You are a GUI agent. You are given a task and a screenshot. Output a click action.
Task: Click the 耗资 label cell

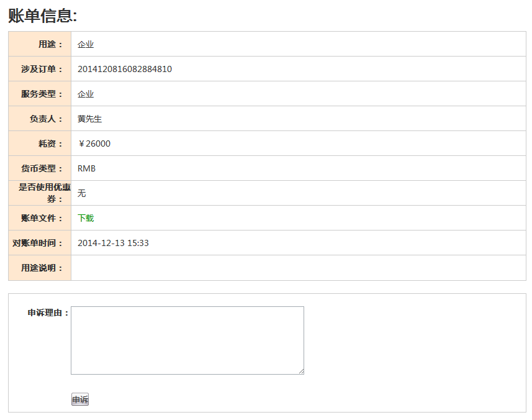[40, 144]
